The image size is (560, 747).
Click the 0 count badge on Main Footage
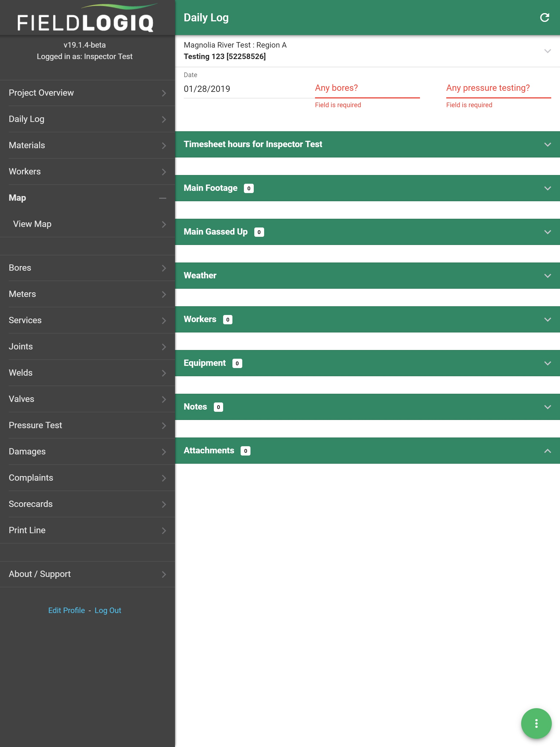click(x=249, y=188)
